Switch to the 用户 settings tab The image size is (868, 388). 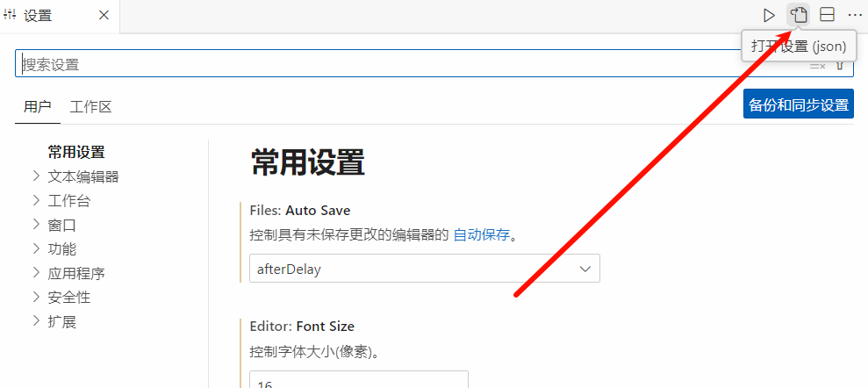click(37, 107)
